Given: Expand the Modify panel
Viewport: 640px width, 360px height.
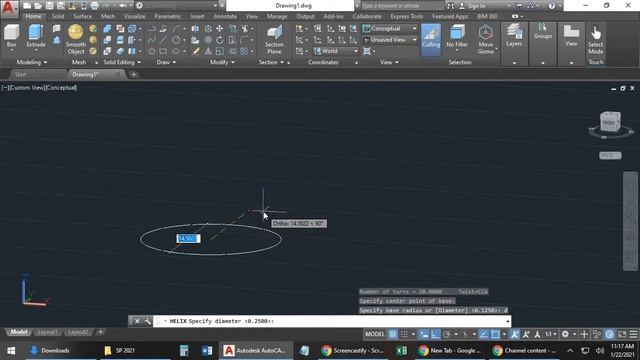Looking at the screenshot, I should [x=222, y=62].
